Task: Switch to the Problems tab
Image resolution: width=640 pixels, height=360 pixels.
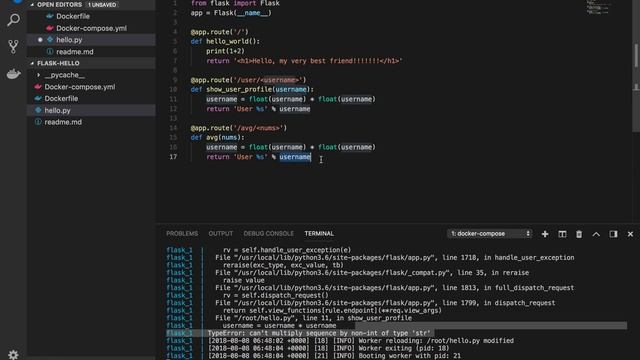Action: coord(182,233)
